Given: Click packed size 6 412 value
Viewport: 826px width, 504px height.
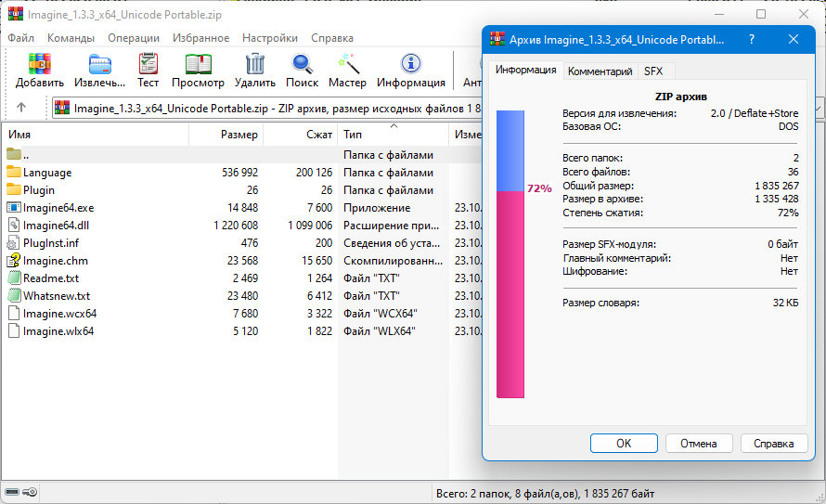Looking at the screenshot, I should pos(320,295).
